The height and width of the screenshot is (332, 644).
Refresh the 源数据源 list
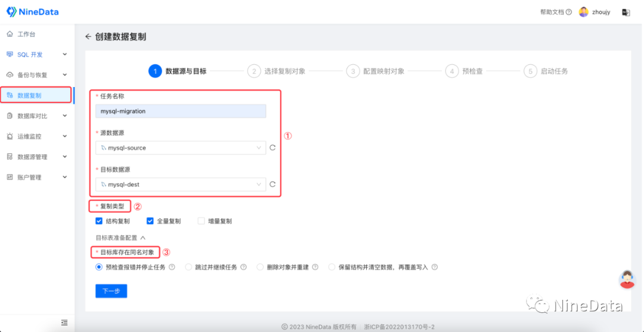click(x=273, y=148)
